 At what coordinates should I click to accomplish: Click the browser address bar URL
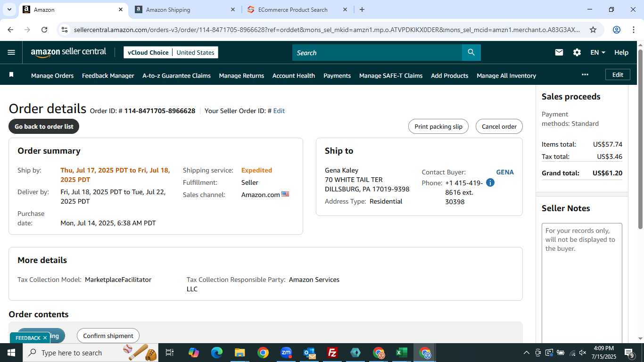click(327, 30)
